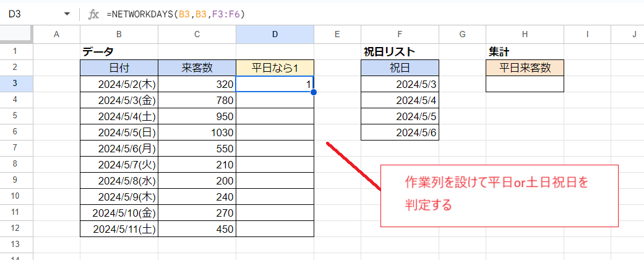Click visitor count cell 320

[197, 84]
